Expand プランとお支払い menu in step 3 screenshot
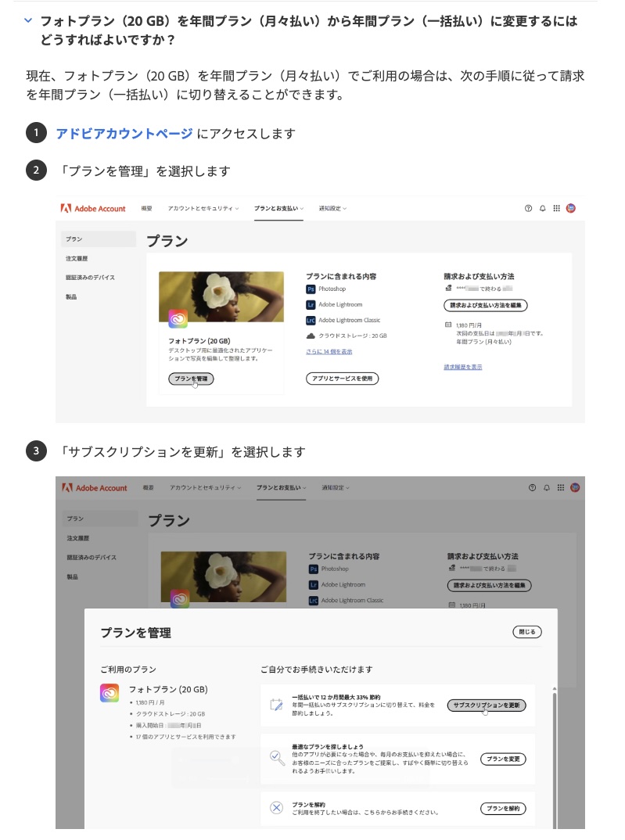The width and height of the screenshot is (625, 840). coord(281,488)
